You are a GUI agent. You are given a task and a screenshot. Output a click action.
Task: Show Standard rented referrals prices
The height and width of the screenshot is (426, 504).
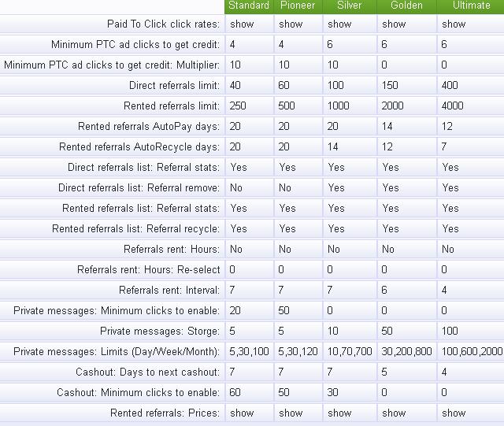point(242,413)
